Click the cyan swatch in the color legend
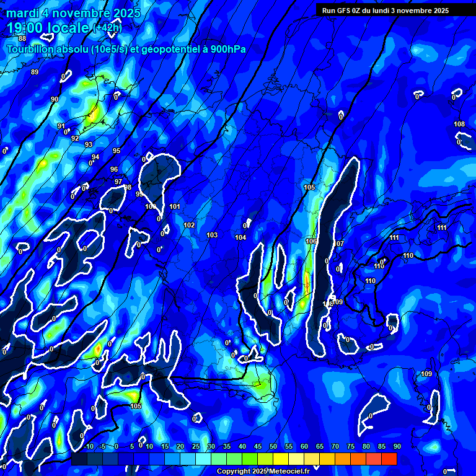This screenshot has width=476, height=476. tap(203, 459)
